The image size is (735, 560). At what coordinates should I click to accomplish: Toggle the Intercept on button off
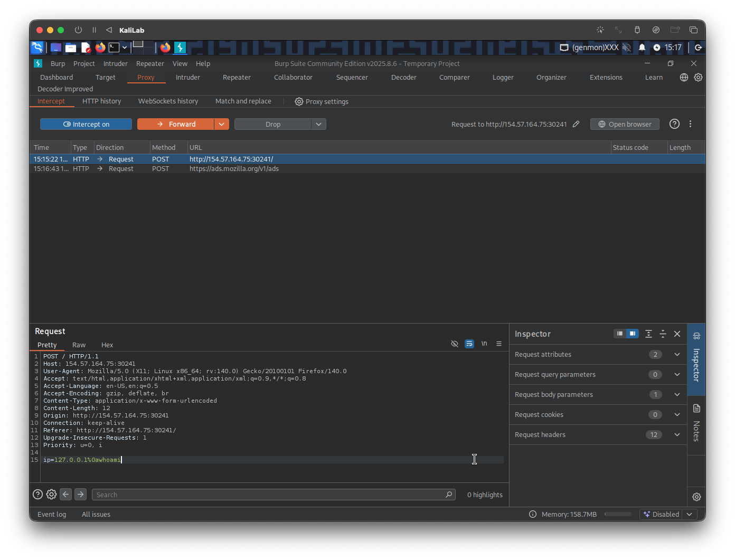86,124
